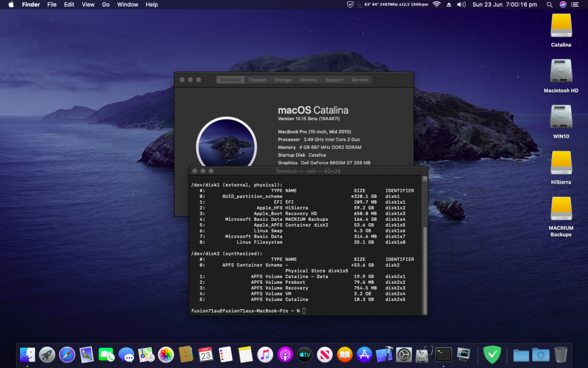Screen dimensions: 588x368
Task: Open Apple TV app in Dock
Action: tap(305, 354)
